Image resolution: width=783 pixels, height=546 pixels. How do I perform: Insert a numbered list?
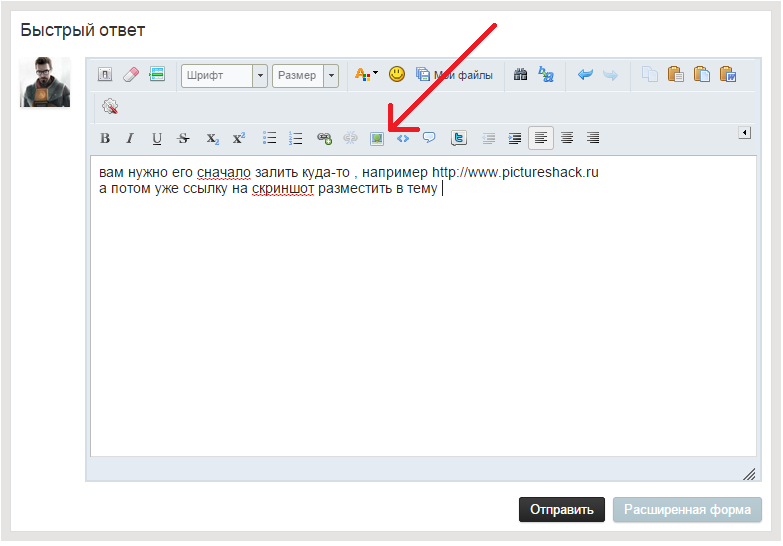click(296, 138)
